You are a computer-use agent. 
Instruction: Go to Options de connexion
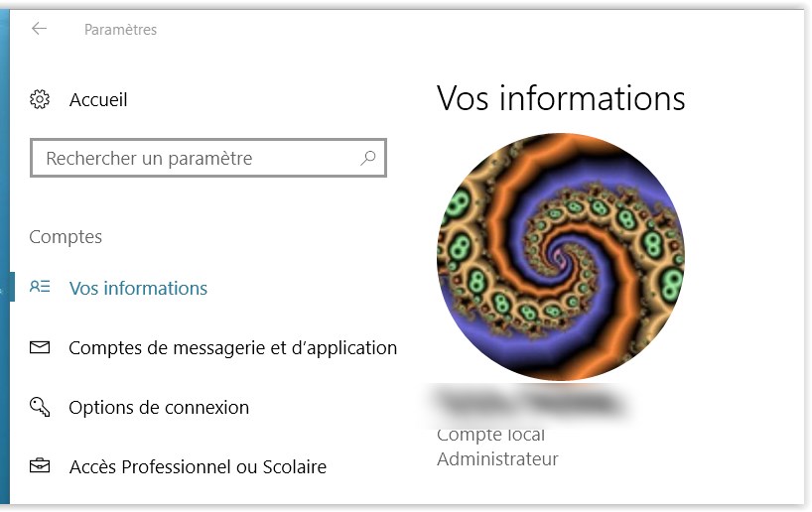click(159, 407)
